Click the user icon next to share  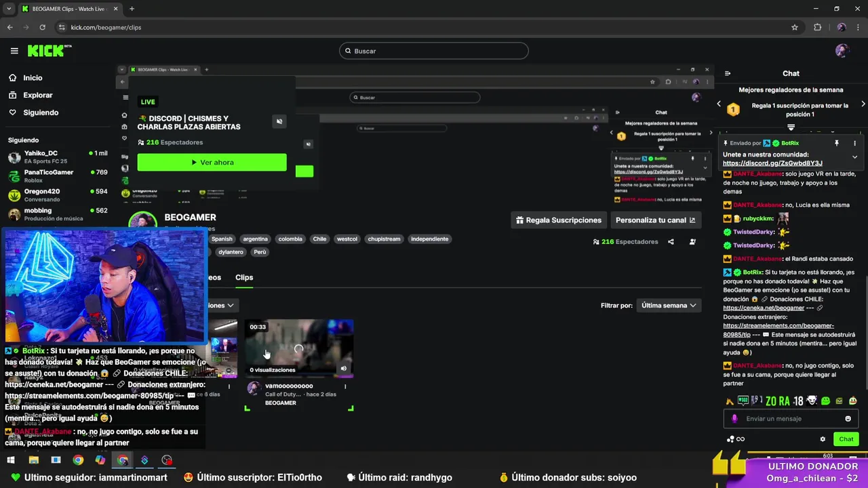[692, 242]
